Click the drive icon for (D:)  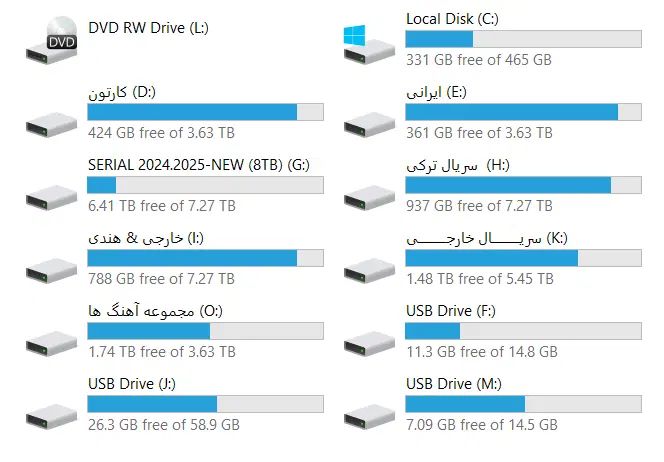52,124
